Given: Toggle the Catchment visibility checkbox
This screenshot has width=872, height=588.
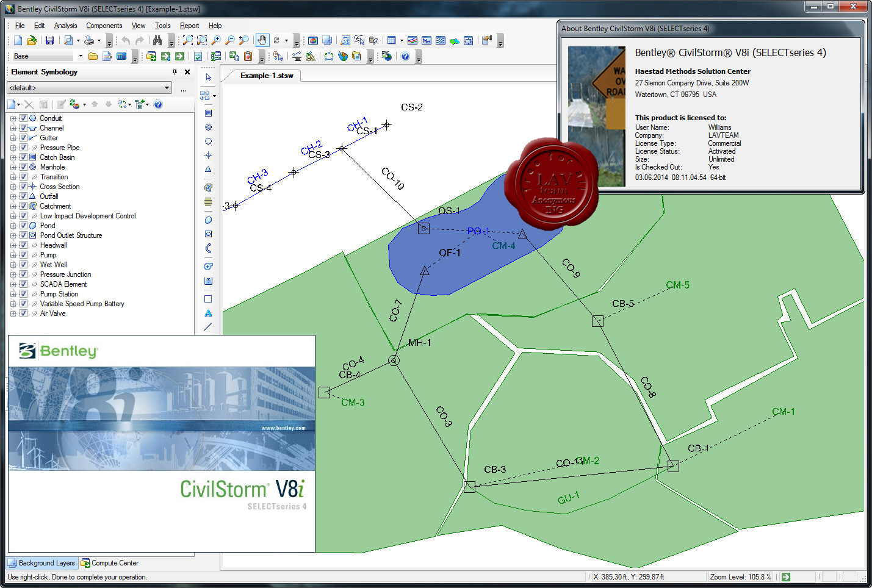Looking at the screenshot, I should [x=23, y=206].
